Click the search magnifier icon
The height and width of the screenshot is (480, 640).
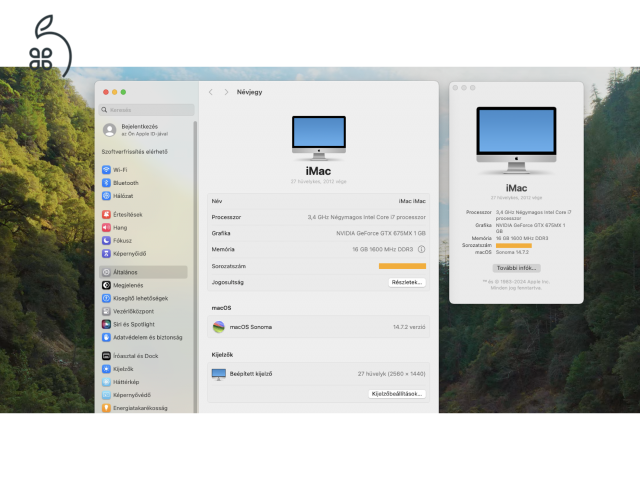pyautogui.click(x=104, y=110)
